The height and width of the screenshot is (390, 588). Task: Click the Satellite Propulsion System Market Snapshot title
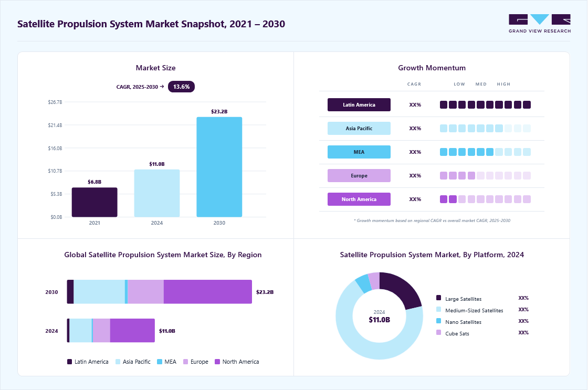151,24
